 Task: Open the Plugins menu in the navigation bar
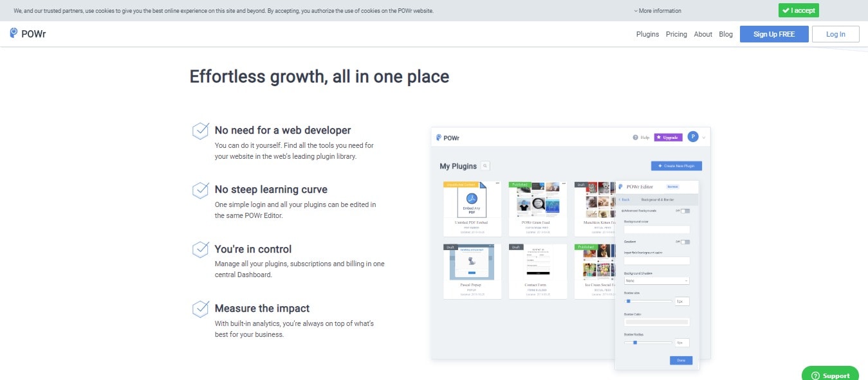coord(647,34)
